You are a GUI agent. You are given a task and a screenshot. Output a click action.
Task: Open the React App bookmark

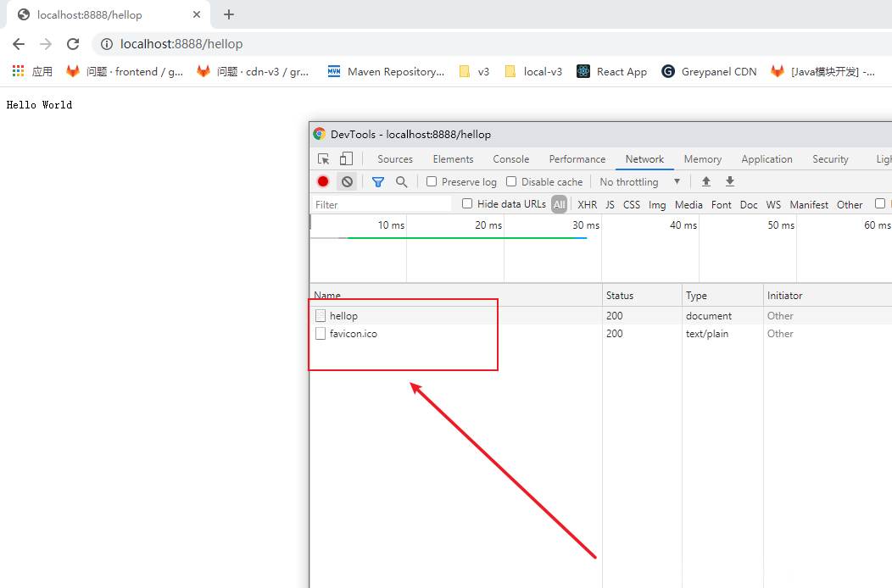611,71
